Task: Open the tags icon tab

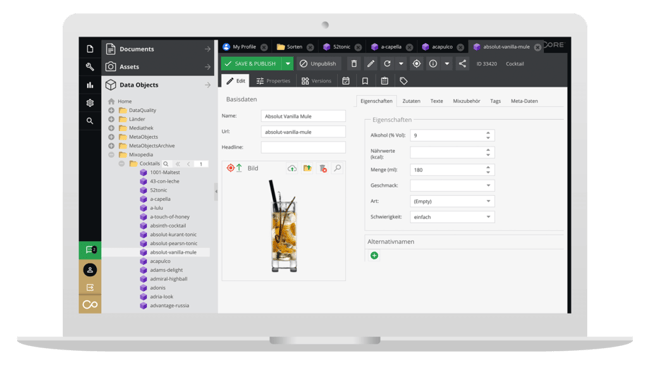Action: [x=403, y=81]
